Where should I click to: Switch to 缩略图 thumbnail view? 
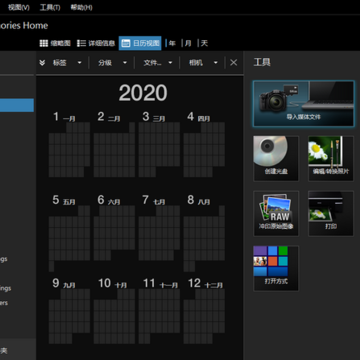[55, 43]
